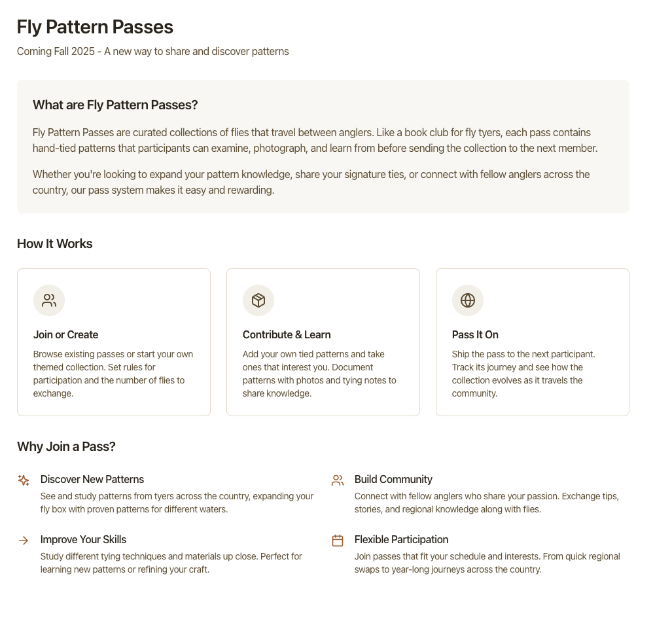Click the What are Fly Pattern Passes? heading

115,105
